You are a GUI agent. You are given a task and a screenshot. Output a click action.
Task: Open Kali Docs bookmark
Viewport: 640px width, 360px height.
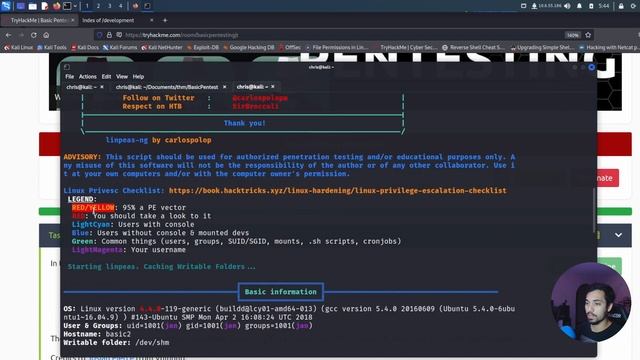click(x=85, y=47)
